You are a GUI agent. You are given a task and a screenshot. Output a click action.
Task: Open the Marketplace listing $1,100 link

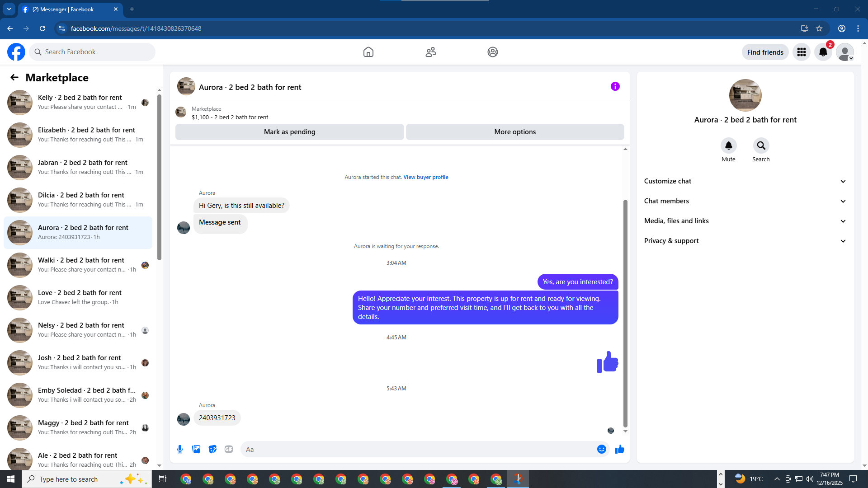click(x=230, y=117)
